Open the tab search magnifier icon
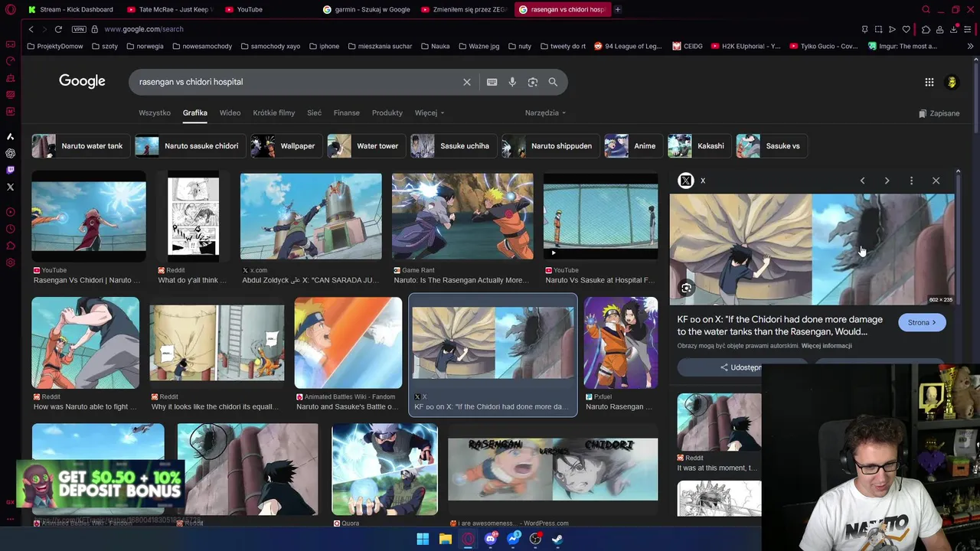Viewport: 980px width, 551px height. [x=926, y=9]
